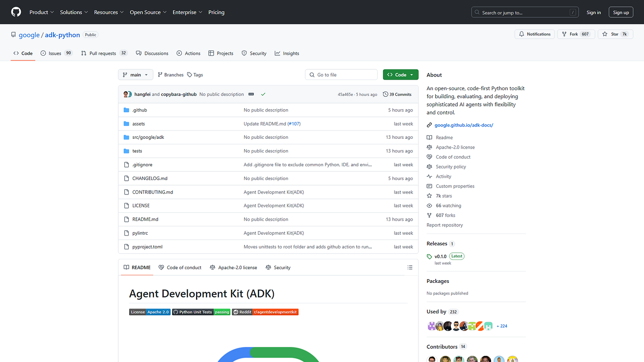Click the Star button
The height and width of the screenshot is (362, 644).
[x=615, y=34]
